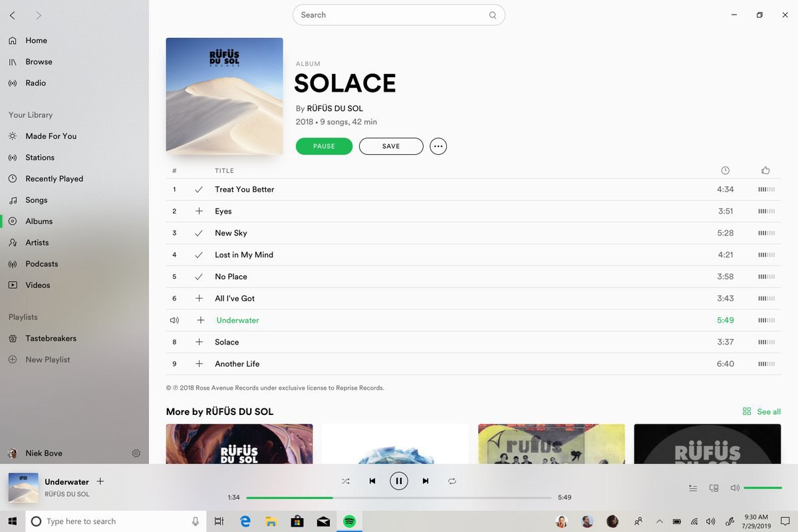The width and height of the screenshot is (798, 532).
Task: Unsave Lost in My Mind checkmark
Action: [199, 255]
